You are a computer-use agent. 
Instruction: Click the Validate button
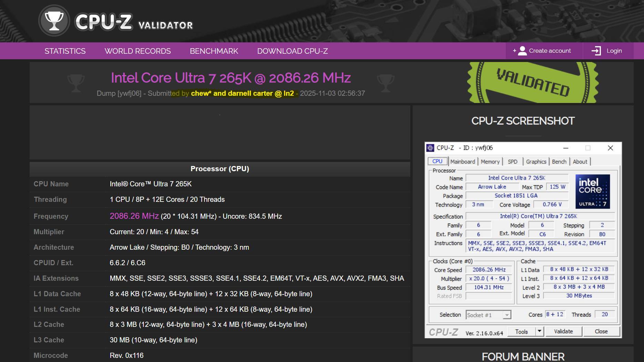563,331
